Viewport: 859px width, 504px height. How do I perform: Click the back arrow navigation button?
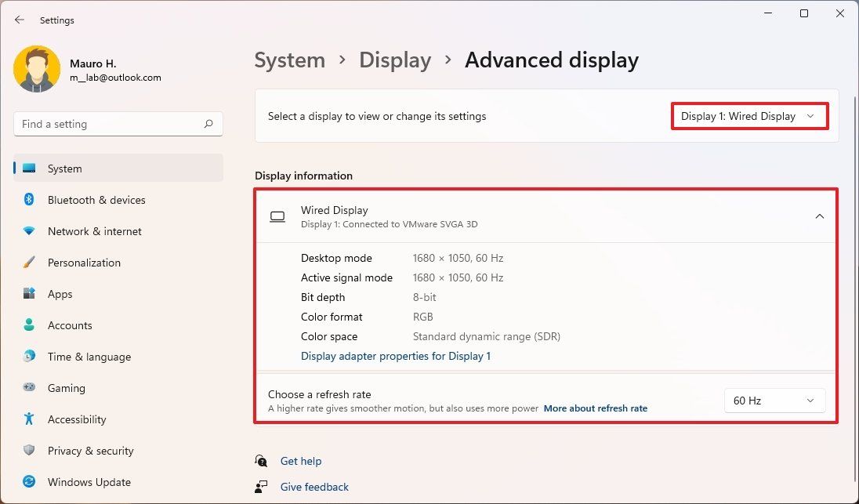pos(20,20)
